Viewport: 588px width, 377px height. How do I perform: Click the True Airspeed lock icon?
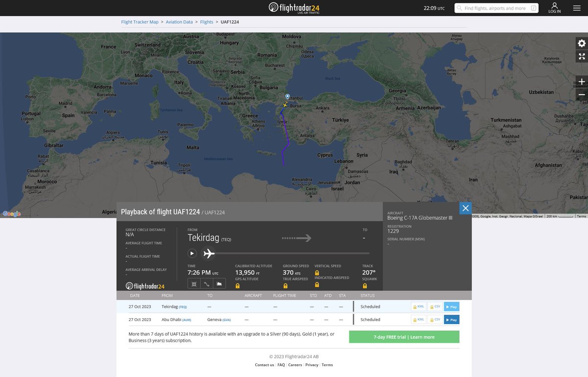[285, 286]
